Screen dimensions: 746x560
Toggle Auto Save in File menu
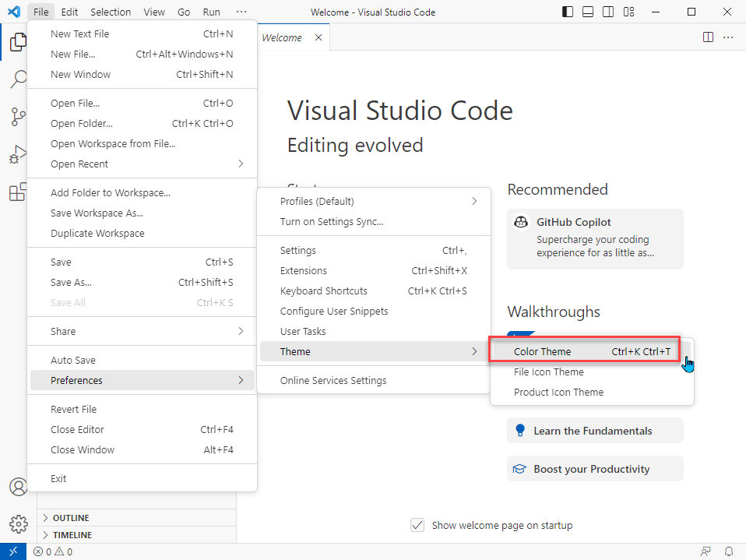pos(73,360)
